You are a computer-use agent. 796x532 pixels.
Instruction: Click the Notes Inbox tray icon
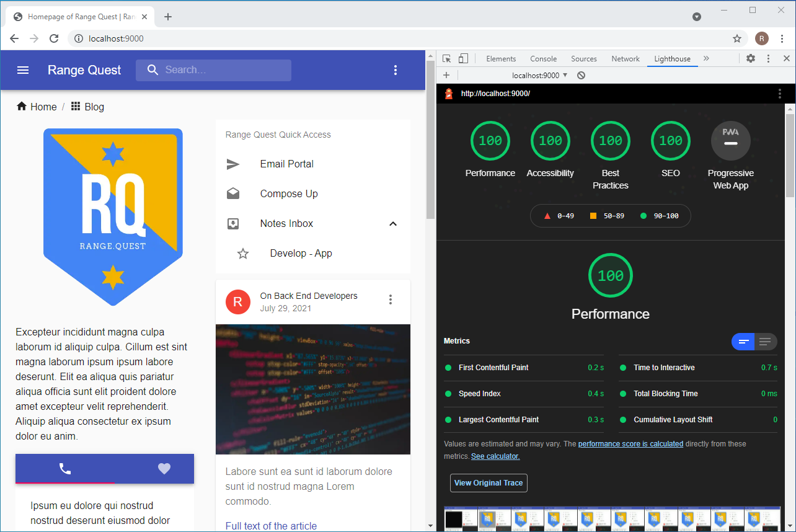[233, 224]
